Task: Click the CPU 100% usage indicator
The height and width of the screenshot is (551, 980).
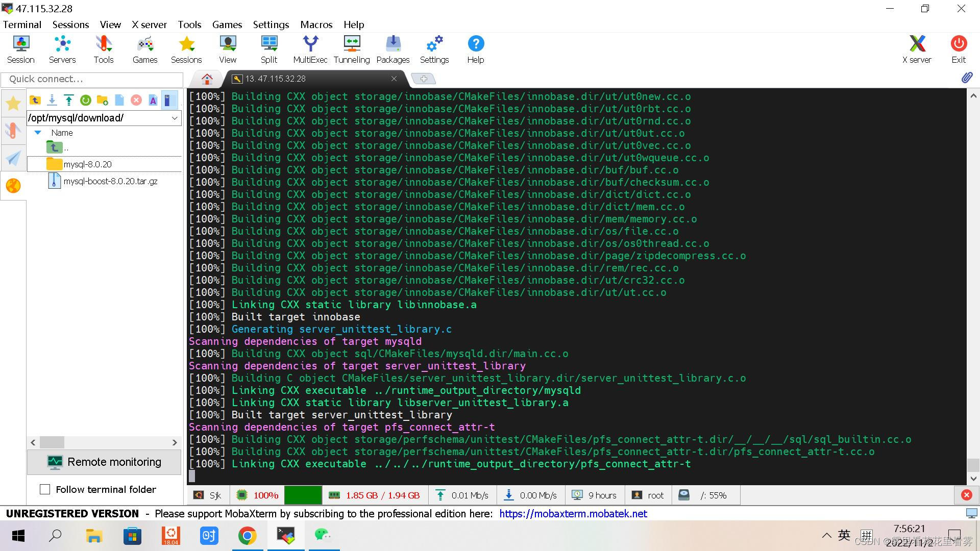Action: (x=258, y=495)
